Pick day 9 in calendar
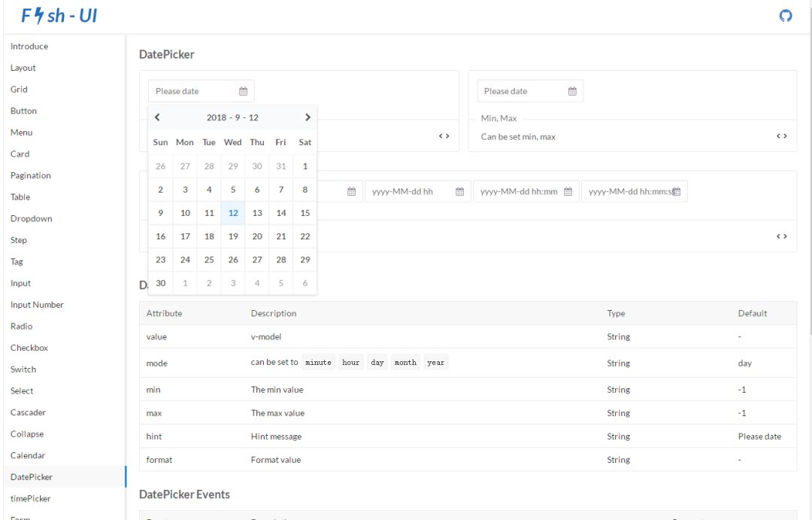This screenshot has height=520, width=812. click(x=161, y=212)
